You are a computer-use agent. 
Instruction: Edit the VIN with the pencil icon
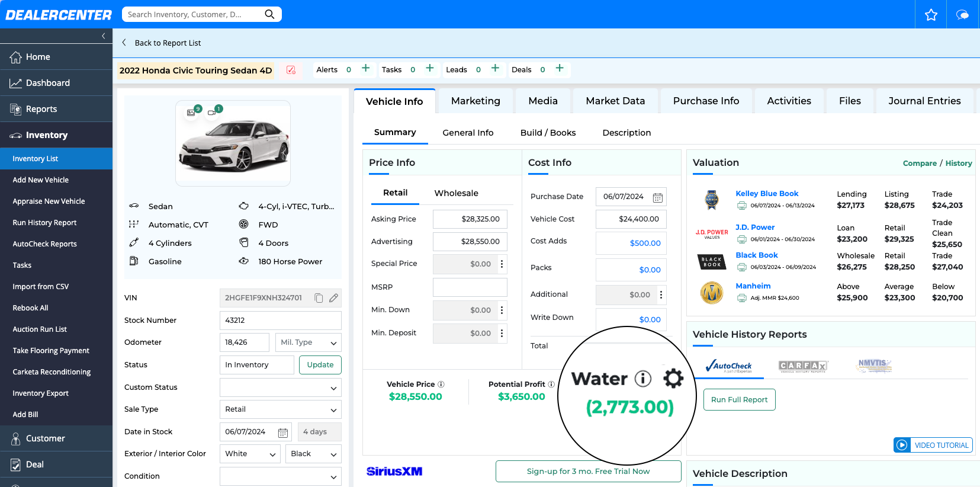333,298
